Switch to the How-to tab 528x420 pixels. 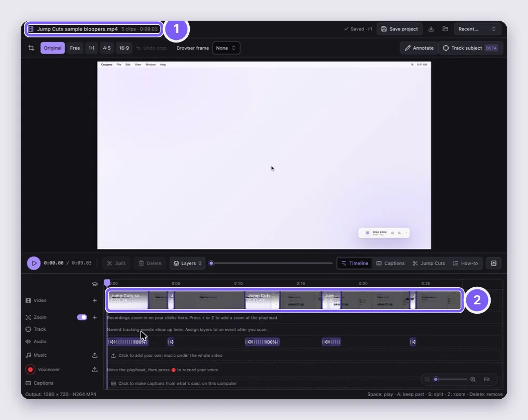[x=465, y=263]
